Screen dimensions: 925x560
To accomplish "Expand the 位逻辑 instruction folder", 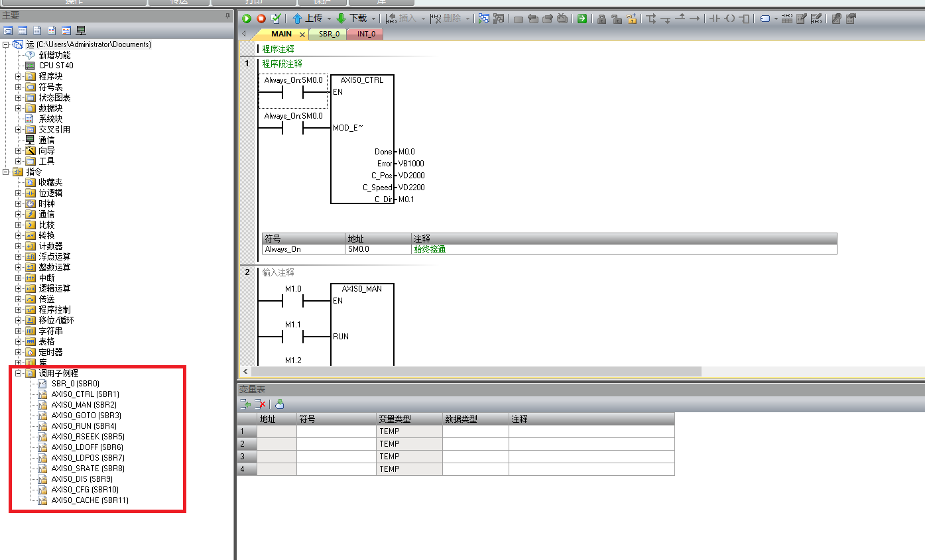I will coord(19,193).
